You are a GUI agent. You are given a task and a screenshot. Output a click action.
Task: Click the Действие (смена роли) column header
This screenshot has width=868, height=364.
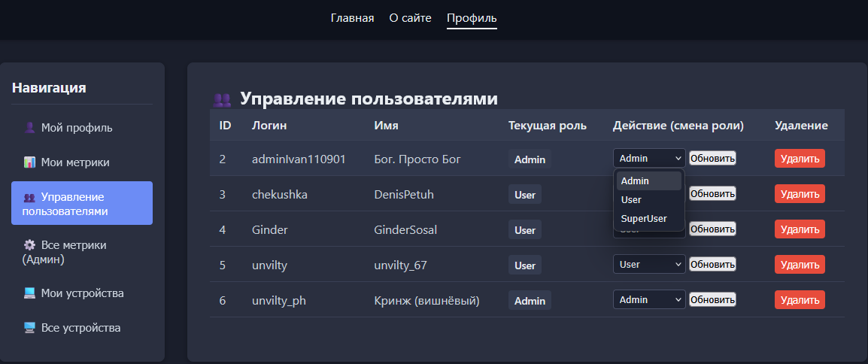click(x=678, y=126)
